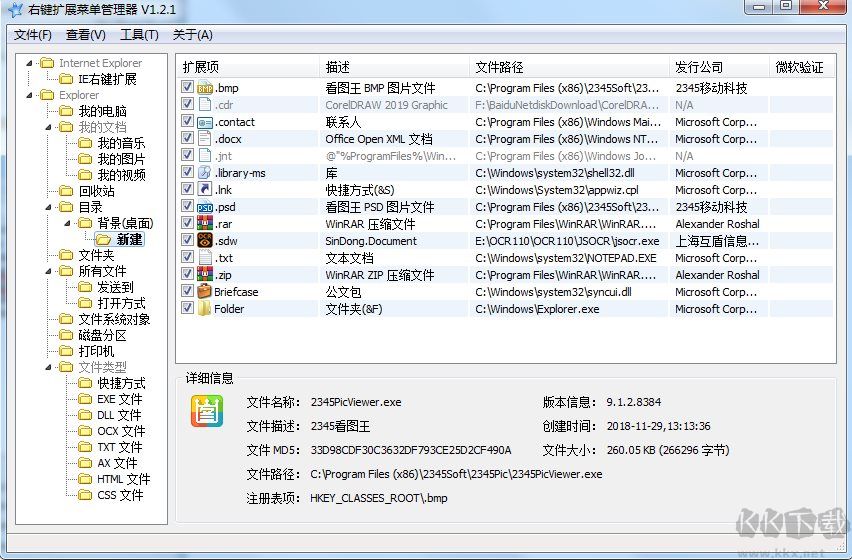852x560 pixels.
Task: Click folder icon of IE右键扩展
Action: tap(66, 79)
